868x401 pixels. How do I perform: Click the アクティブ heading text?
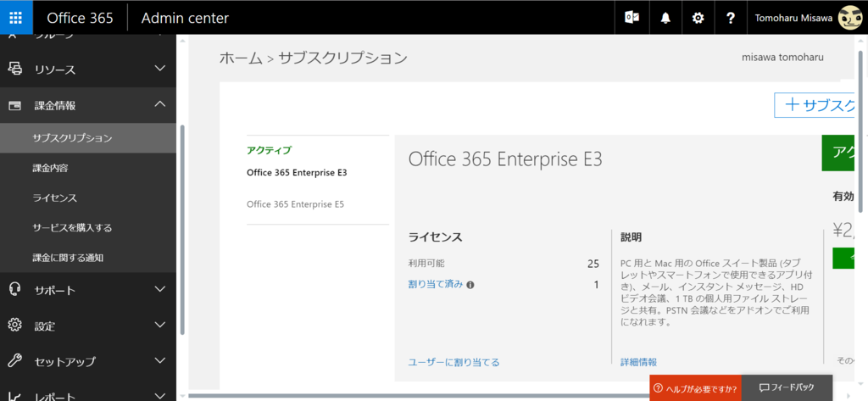pyautogui.click(x=269, y=150)
